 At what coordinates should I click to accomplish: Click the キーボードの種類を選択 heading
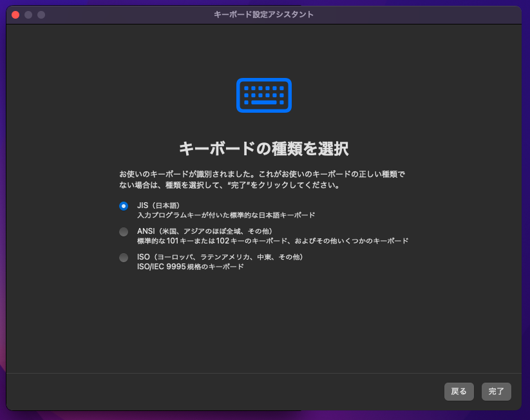point(264,148)
